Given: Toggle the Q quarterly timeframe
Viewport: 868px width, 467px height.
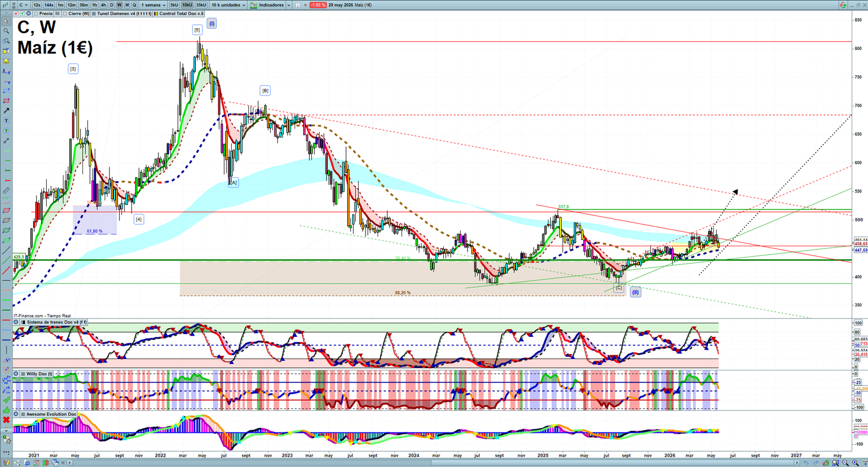Looking at the screenshot, I should pos(134,5).
